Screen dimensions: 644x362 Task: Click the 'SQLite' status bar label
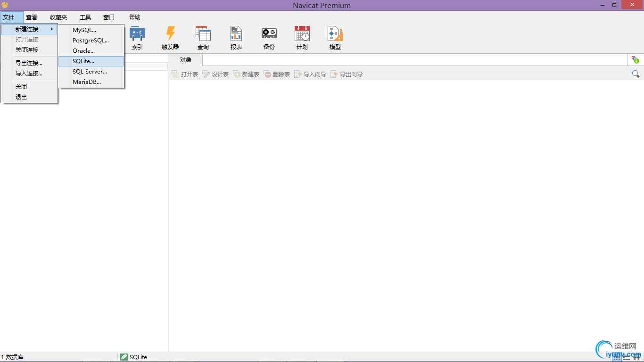click(x=138, y=357)
